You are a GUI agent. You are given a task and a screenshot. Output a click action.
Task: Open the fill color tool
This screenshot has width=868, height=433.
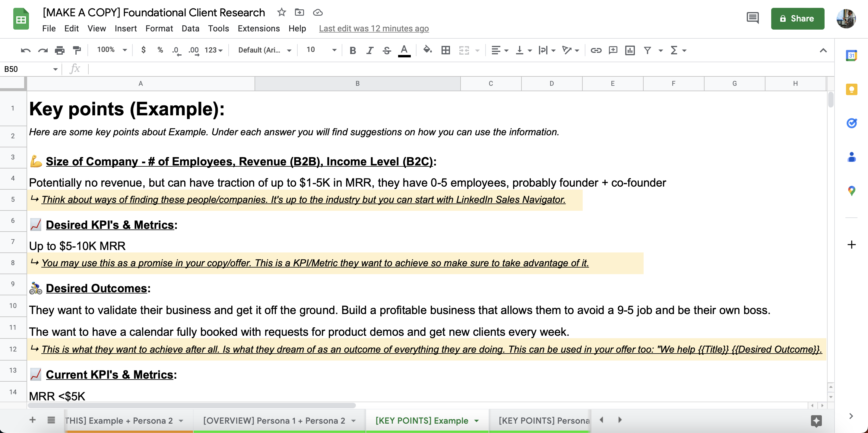(427, 50)
